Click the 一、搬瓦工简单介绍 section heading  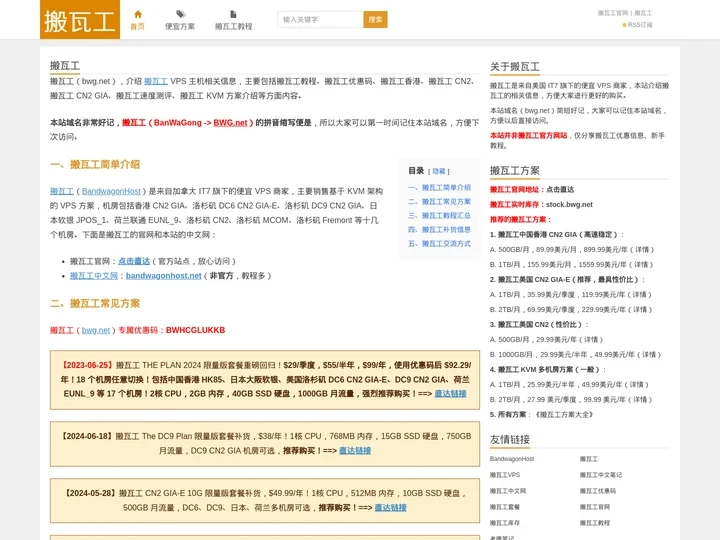point(95,164)
